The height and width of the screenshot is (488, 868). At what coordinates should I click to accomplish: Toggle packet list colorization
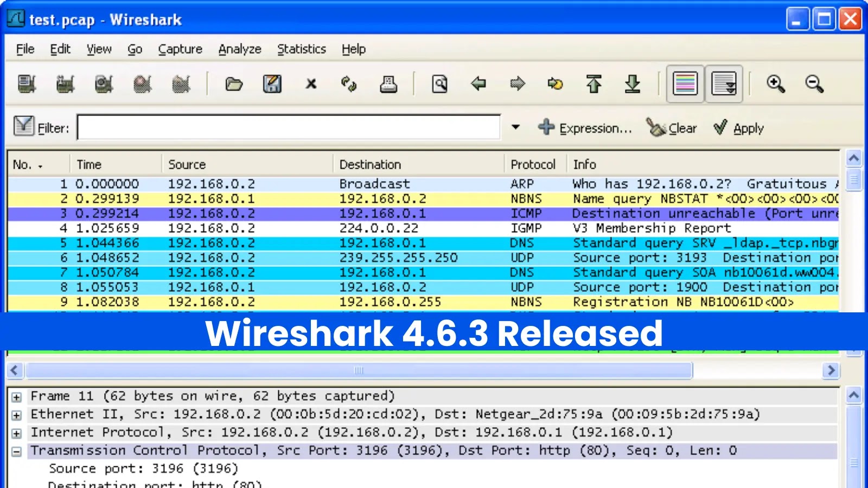pyautogui.click(x=685, y=84)
